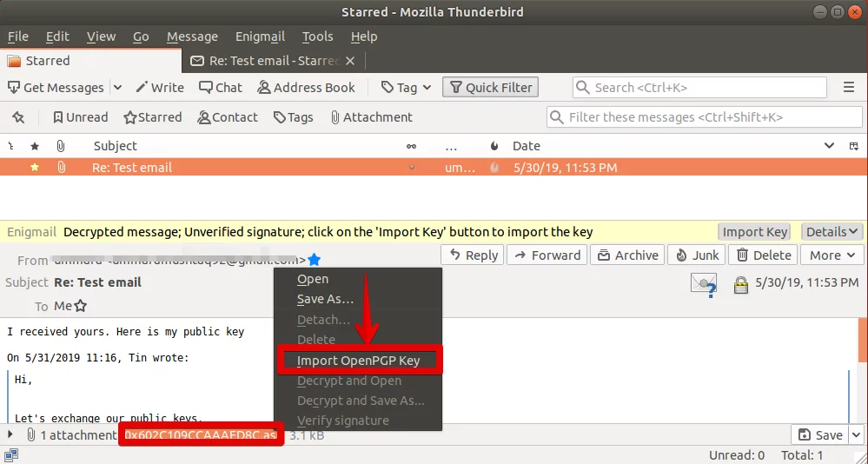The height and width of the screenshot is (464, 868).
Task: Click Reply button
Action: pos(473,255)
